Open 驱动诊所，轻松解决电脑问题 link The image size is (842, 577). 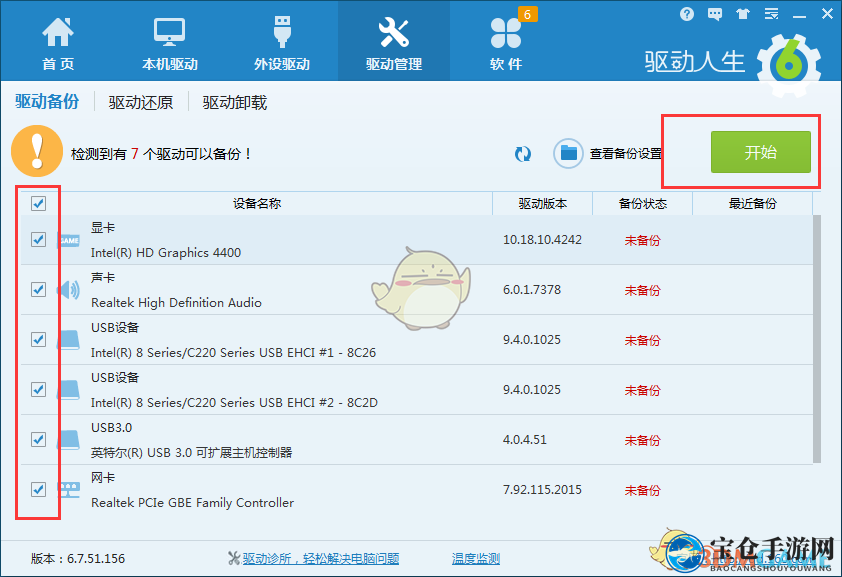point(321,559)
